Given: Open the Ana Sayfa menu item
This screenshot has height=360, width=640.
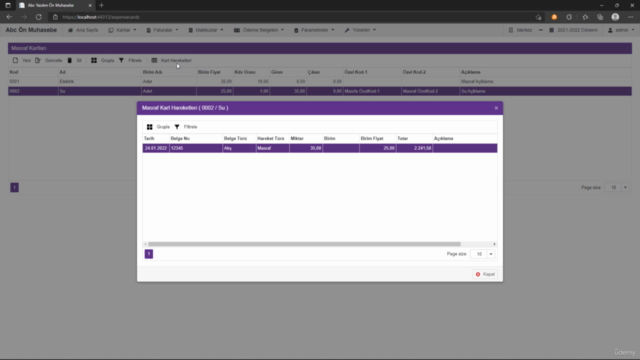Looking at the screenshot, I should pyautogui.click(x=83, y=30).
